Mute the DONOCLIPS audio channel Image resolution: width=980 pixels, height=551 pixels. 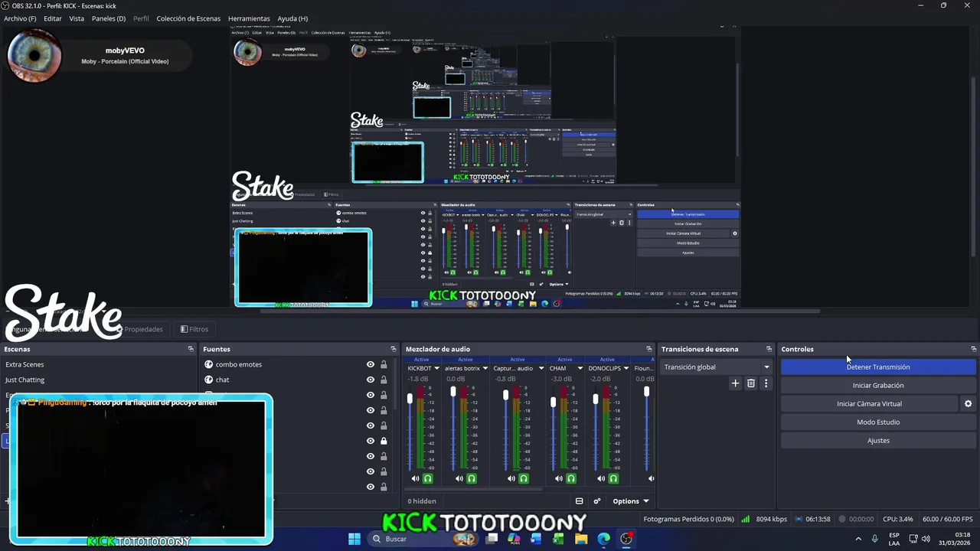pos(600,478)
